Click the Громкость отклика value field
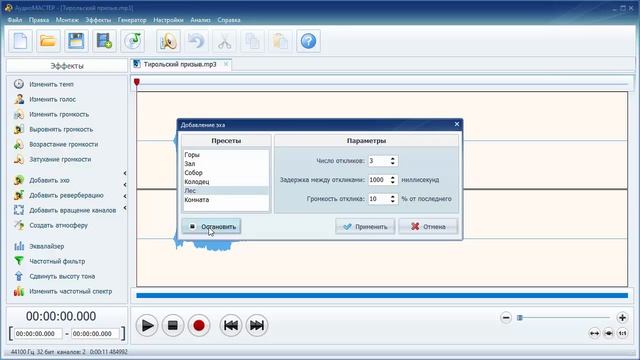640x360 pixels. [379, 199]
